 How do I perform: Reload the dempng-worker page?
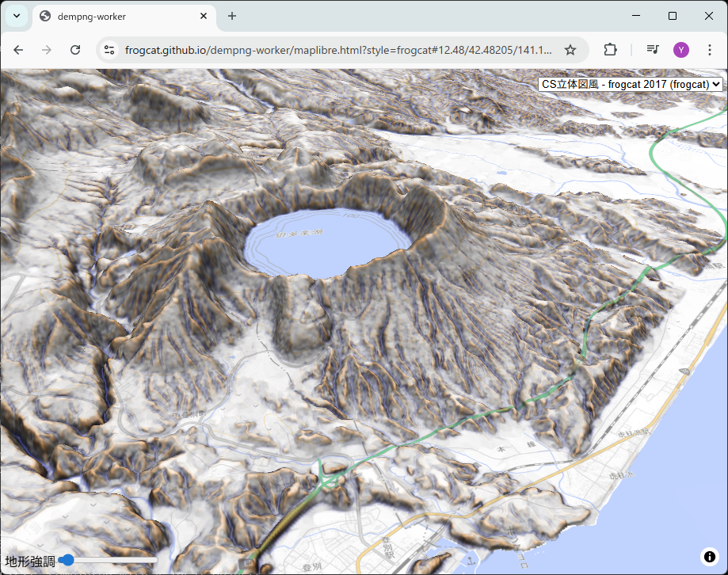point(75,50)
